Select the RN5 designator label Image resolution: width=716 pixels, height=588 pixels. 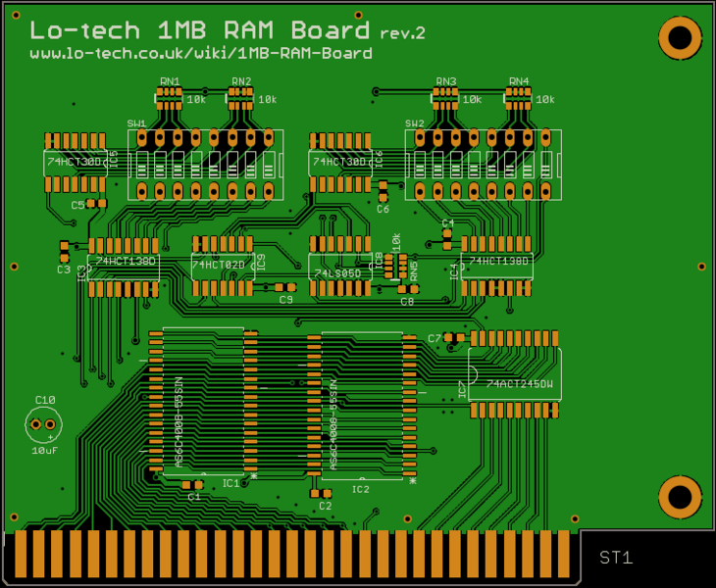(x=414, y=270)
